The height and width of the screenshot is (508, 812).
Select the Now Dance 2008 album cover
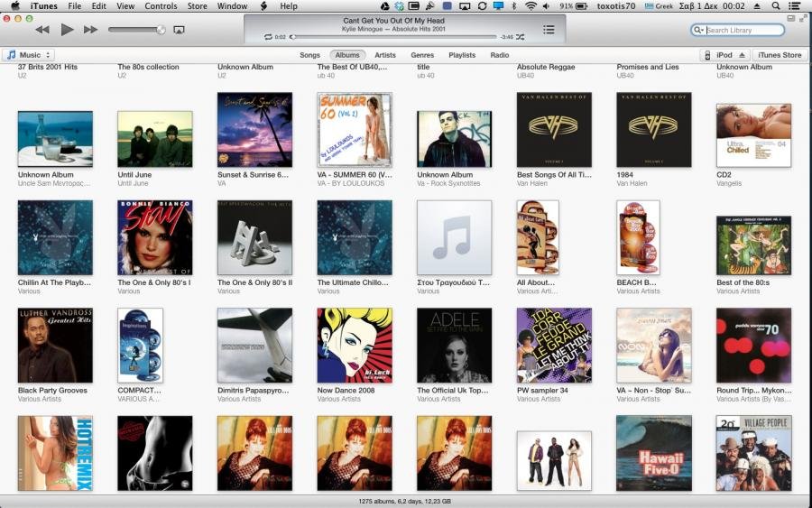355,346
